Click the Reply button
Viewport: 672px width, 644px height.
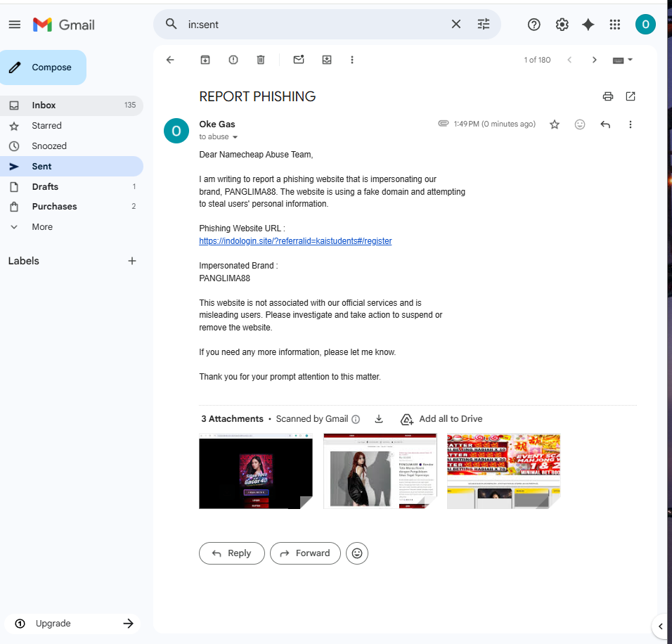pos(232,554)
